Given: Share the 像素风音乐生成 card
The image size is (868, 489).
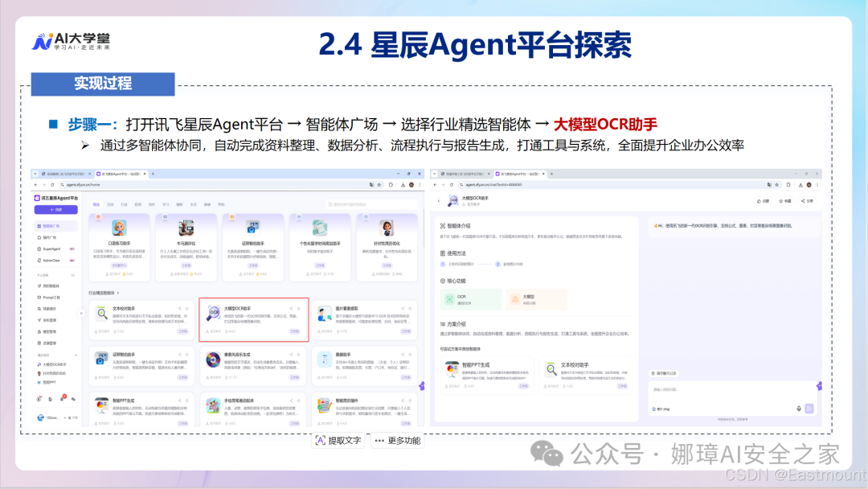Looking at the screenshot, I should click(x=291, y=355).
